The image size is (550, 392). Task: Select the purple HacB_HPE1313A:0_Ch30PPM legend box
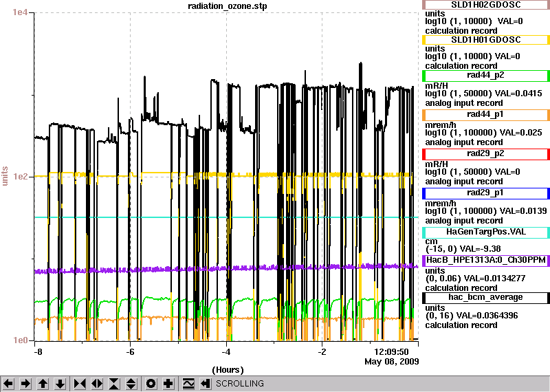(x=486, y=261)
